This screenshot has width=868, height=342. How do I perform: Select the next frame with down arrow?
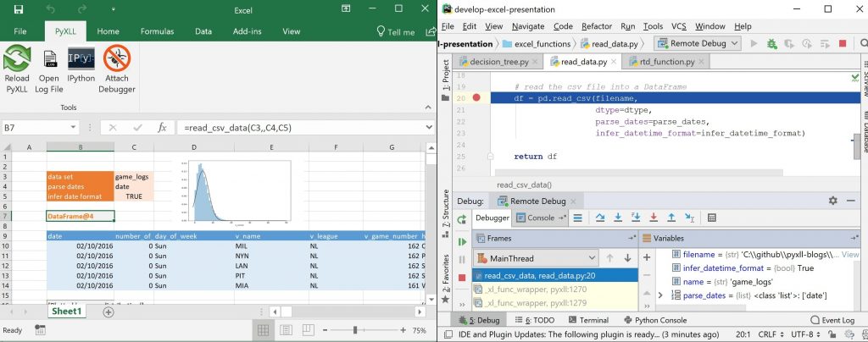click(627, 258)
